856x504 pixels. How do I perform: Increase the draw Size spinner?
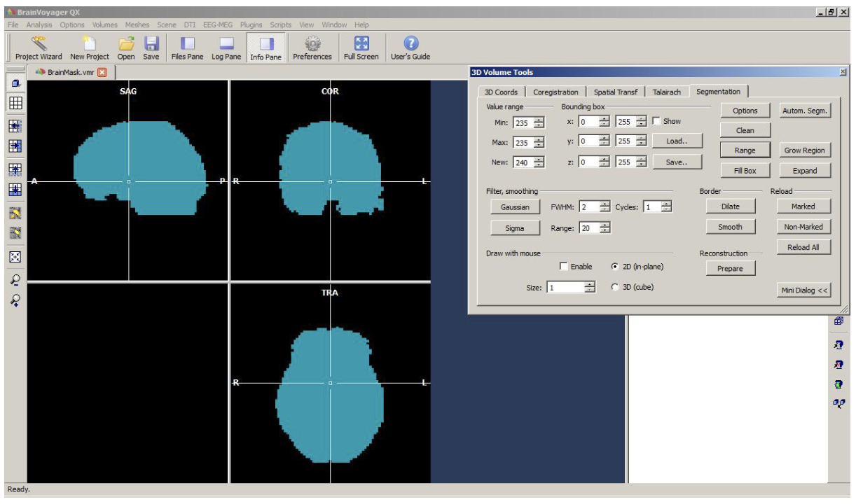point(590,284)
